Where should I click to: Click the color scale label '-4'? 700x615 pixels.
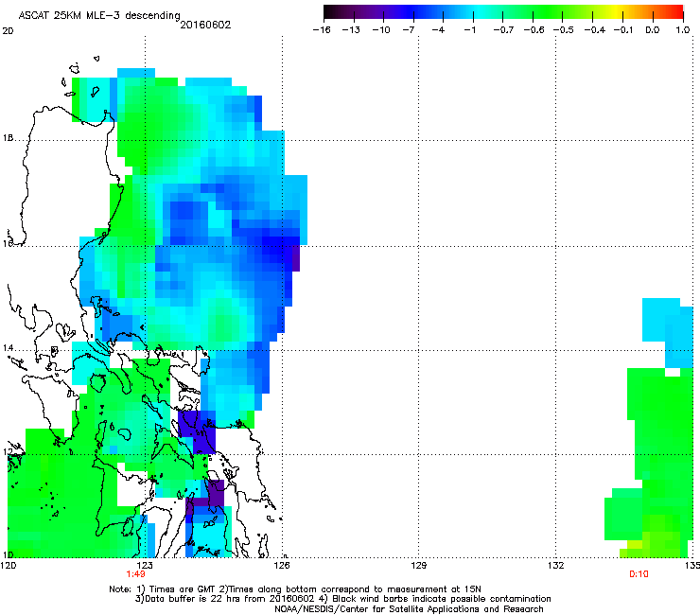[x=438, y=30]
